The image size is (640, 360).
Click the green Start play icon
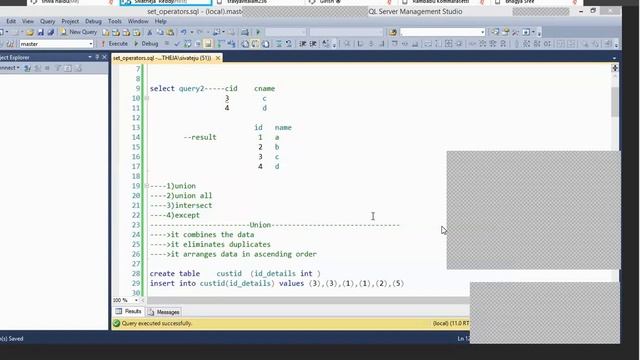point(258,32)
